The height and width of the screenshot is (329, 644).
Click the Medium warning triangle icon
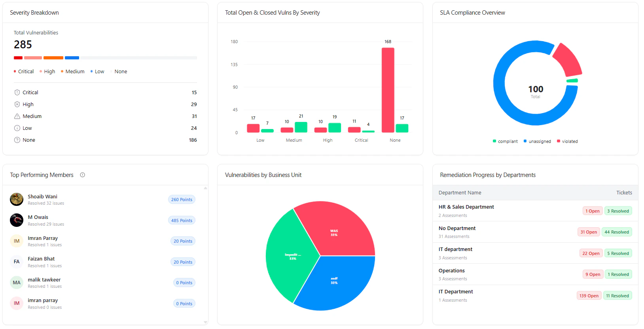pos(17,116)
